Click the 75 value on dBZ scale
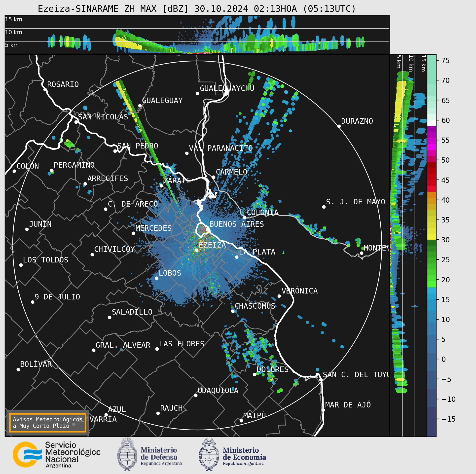 (445, 61)
